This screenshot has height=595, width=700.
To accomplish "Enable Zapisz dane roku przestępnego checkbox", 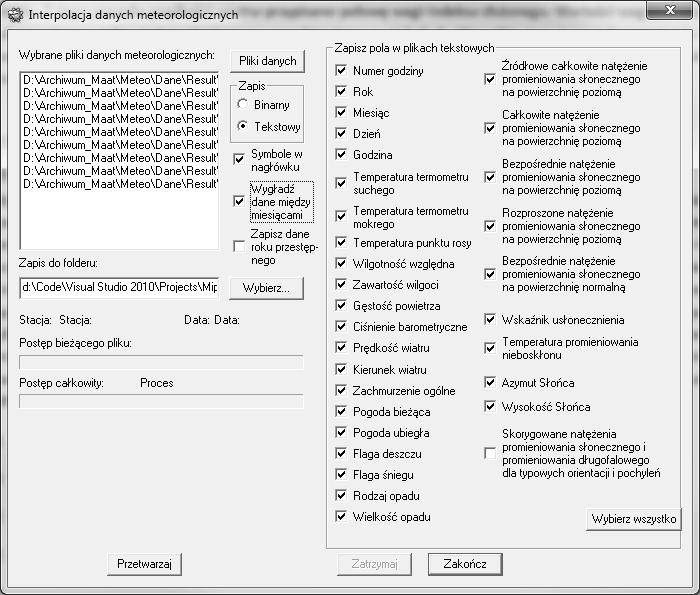I will 239,246.
